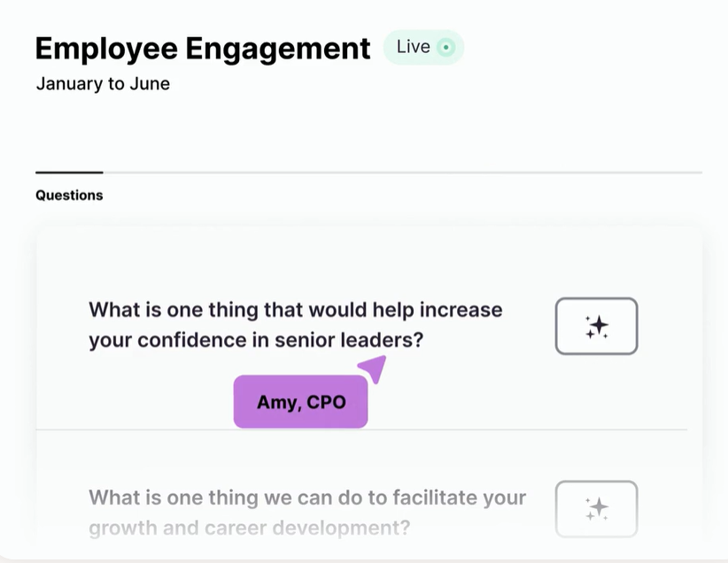Screen dimensions: 728x563
Task: Switch to the Questions tab
Action: click(69, 196)
